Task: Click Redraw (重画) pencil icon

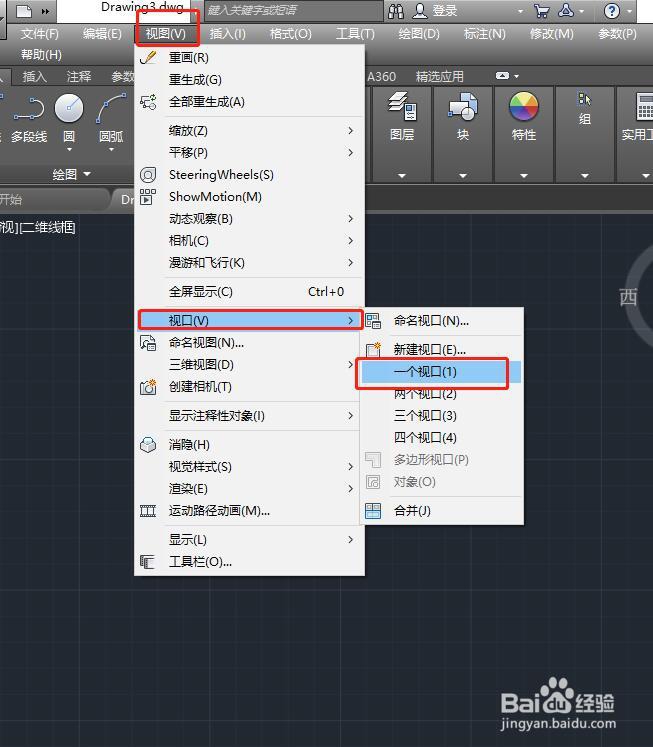Action: pos(148,58)
